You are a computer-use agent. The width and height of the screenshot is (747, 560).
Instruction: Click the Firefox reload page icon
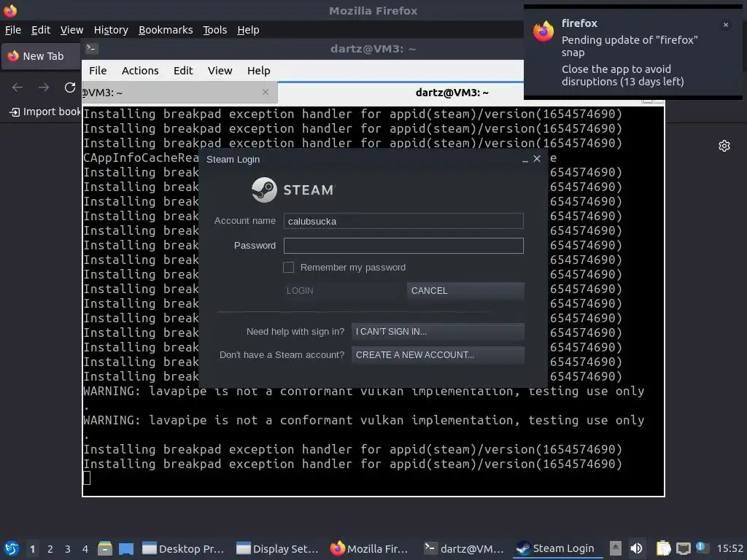pos(70,87)
